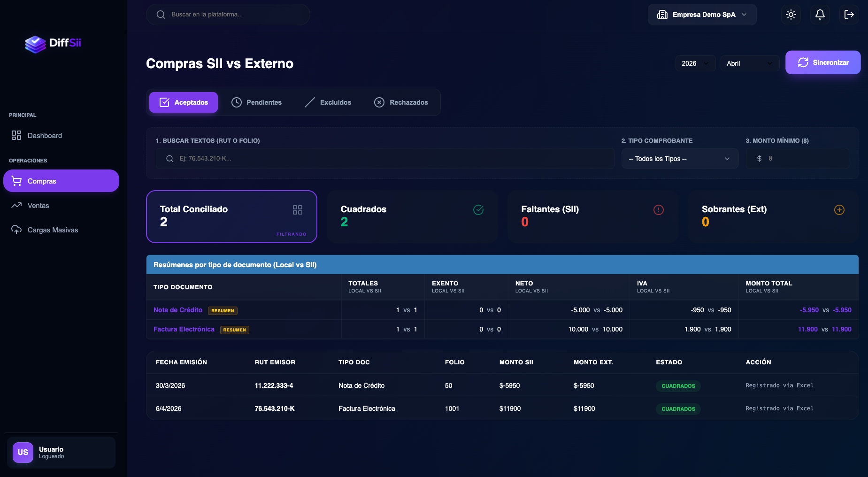Click the plus icon on Sobrantes card
The image size is (868, 477).
click(839, 210)
